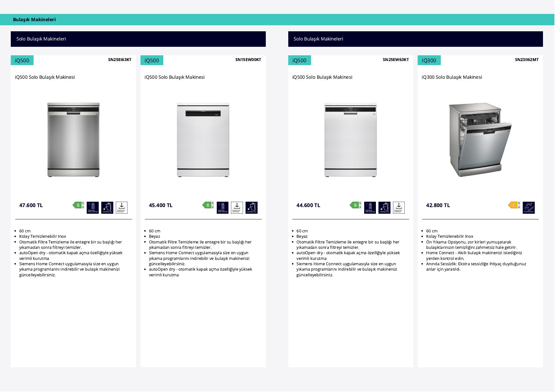555x392 pixels.
Task: Click the Bulaşık Makineleri page heading
Action: pos(34,20)
